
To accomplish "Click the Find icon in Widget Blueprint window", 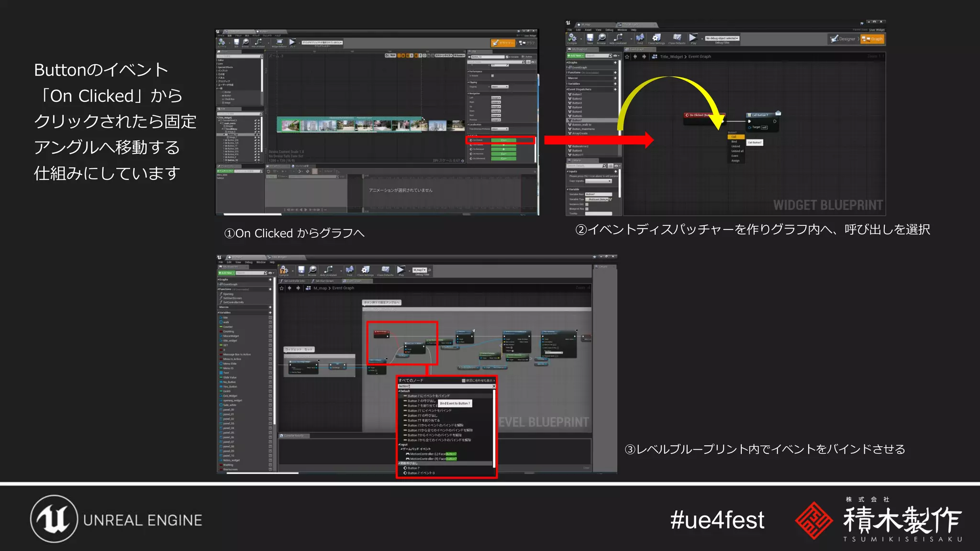I will click(640, 39).
